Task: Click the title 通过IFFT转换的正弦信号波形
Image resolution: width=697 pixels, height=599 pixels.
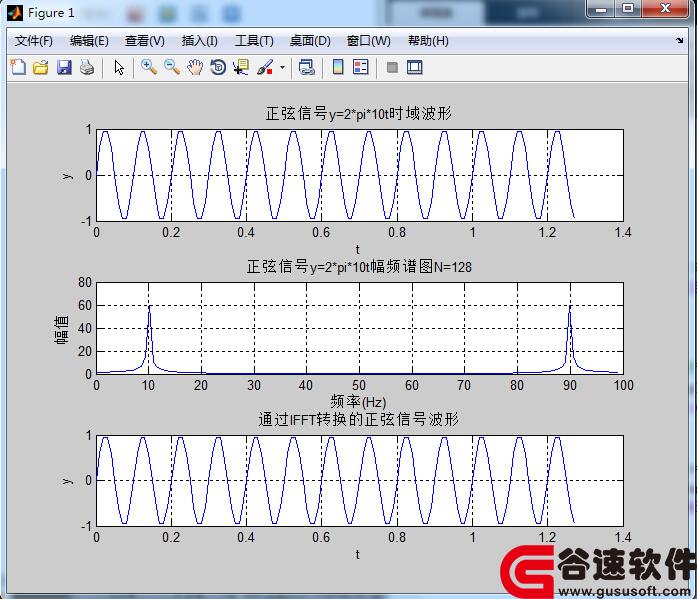Action: 358,419
